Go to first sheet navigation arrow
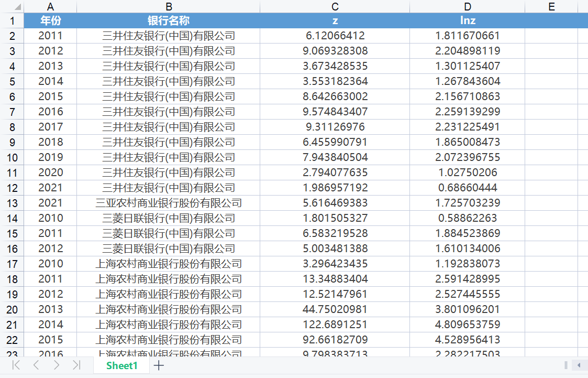Screen dimensions: 588x378 pos(16,365)
